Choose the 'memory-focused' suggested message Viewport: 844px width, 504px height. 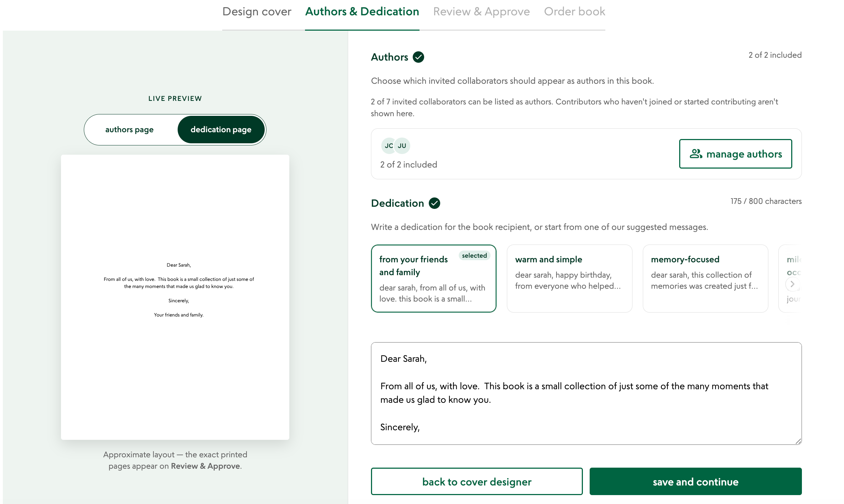click(x=705, y=278)
